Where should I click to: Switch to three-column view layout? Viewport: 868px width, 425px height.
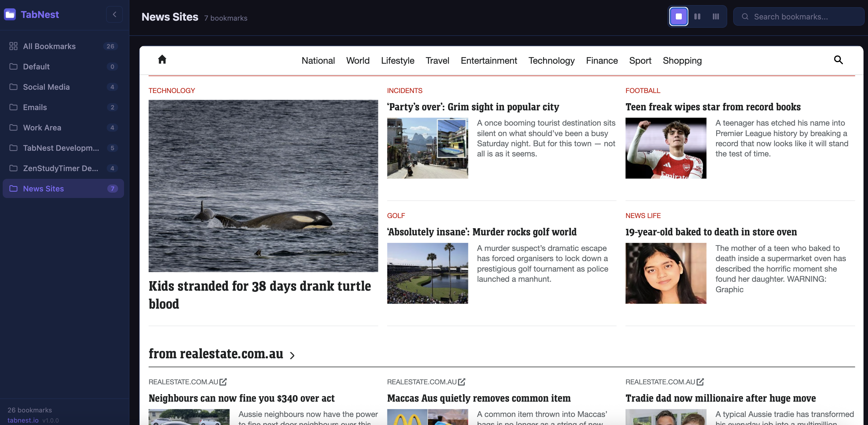[716, 16]
